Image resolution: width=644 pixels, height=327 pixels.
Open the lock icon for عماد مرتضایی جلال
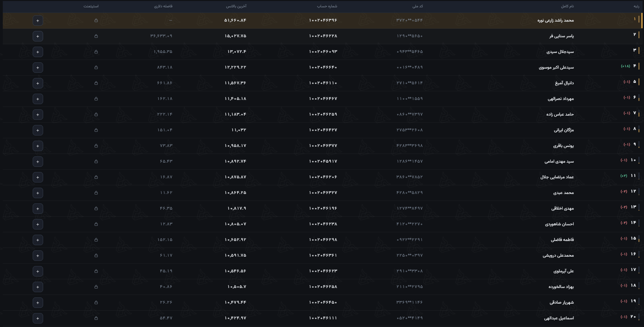click(96, 177)
